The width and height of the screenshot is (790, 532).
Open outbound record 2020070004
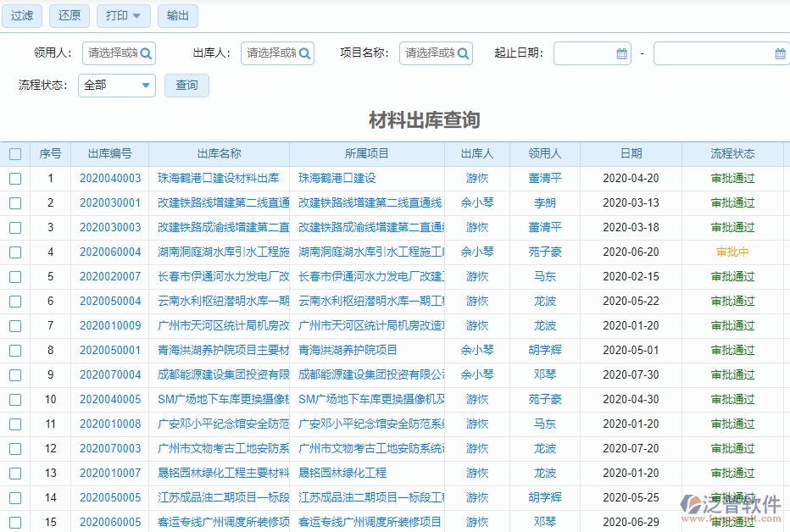click(x=110, y=374)
